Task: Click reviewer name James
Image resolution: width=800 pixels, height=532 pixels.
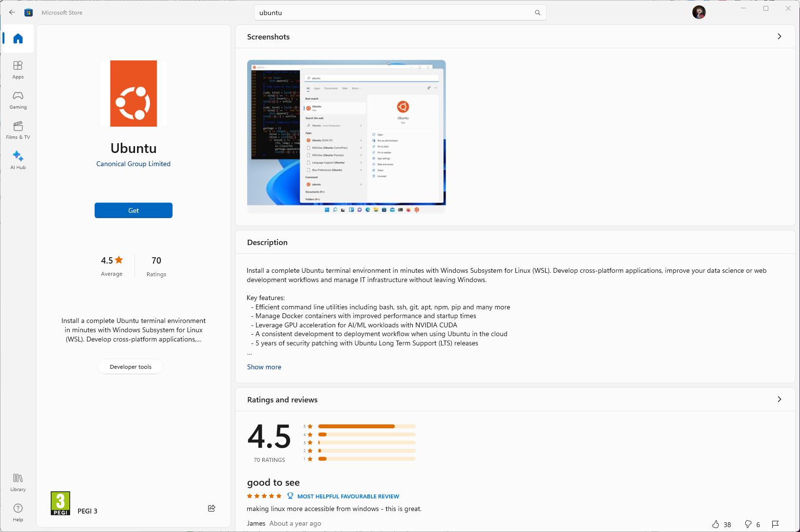Action: [x=256, y=523]
